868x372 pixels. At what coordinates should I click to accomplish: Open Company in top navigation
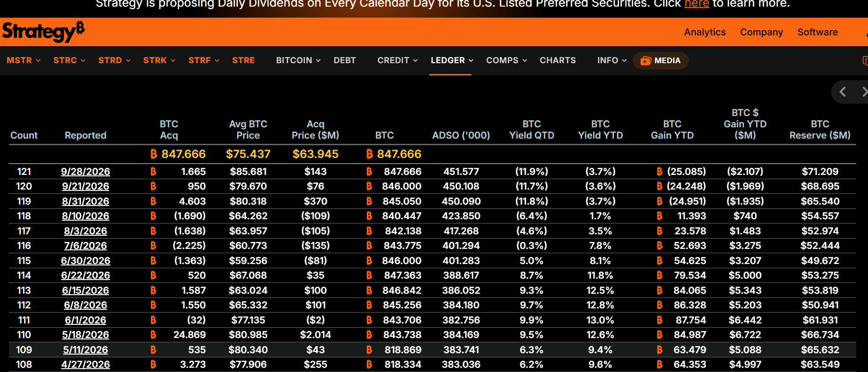point(761,32)
